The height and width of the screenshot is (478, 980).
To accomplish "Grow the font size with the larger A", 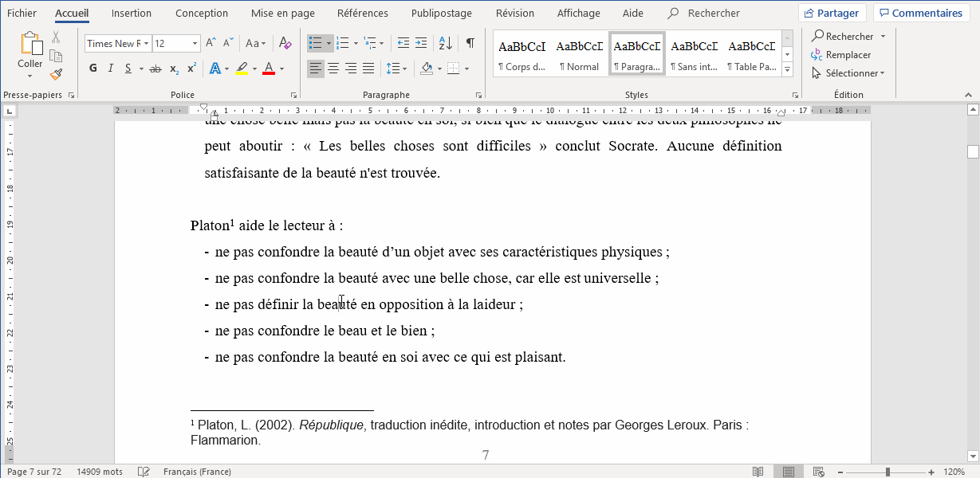I will [211, 43].
